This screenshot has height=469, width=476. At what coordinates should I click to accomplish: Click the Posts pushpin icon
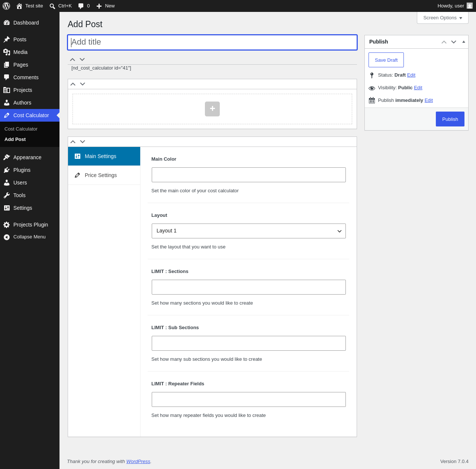7,39
